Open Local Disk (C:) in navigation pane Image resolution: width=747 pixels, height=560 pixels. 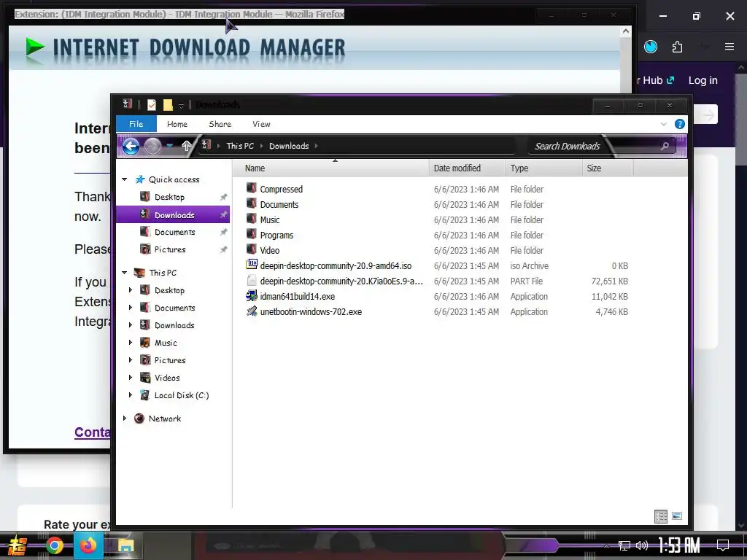(182, 395)
